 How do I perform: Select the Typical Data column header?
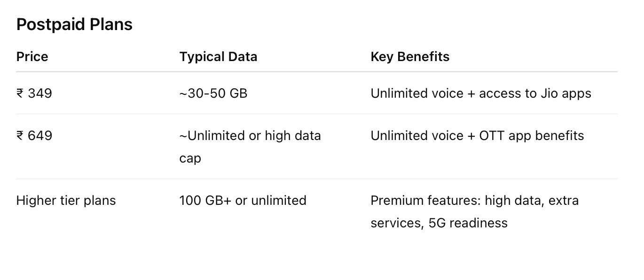click(218, 57)
